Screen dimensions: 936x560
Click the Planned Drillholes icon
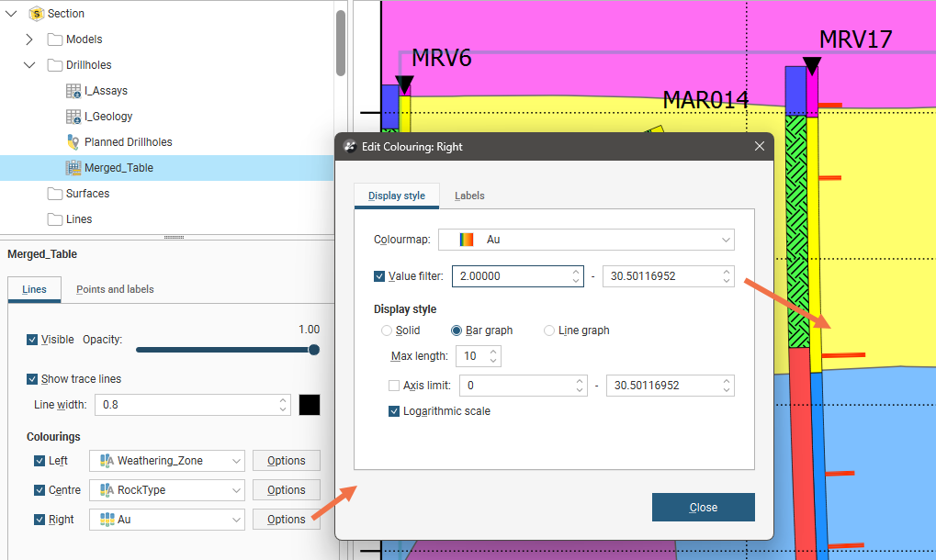(x=73, y=142)
